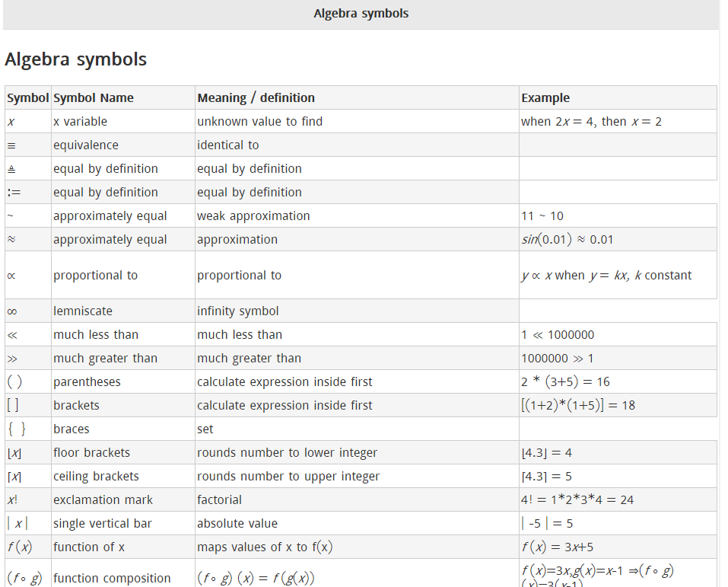Click the much less than symbol ≪
This screenshot has width=728, height=587.
[11, 335]
